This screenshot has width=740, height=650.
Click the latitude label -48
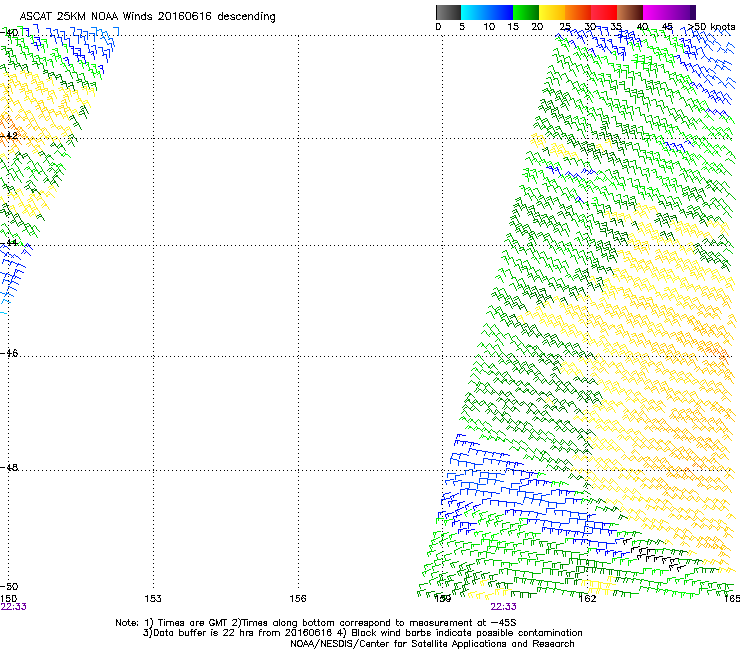coord(9,467)
